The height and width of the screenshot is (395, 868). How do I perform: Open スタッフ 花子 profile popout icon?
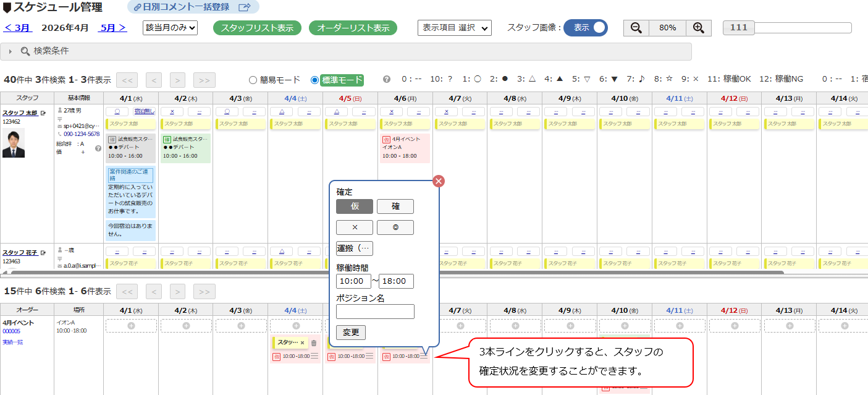pos(43,253)
